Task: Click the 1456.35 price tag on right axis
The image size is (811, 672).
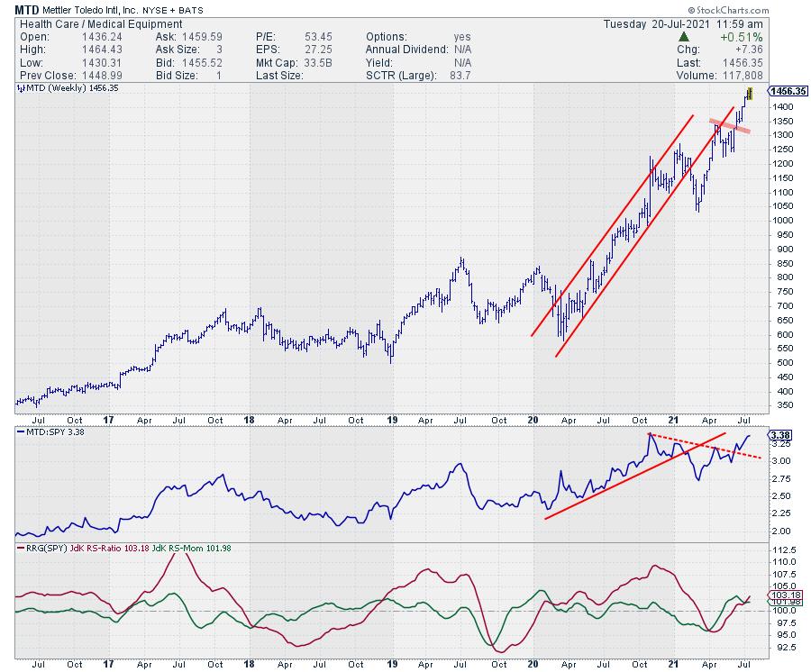Action: point(788,91)
